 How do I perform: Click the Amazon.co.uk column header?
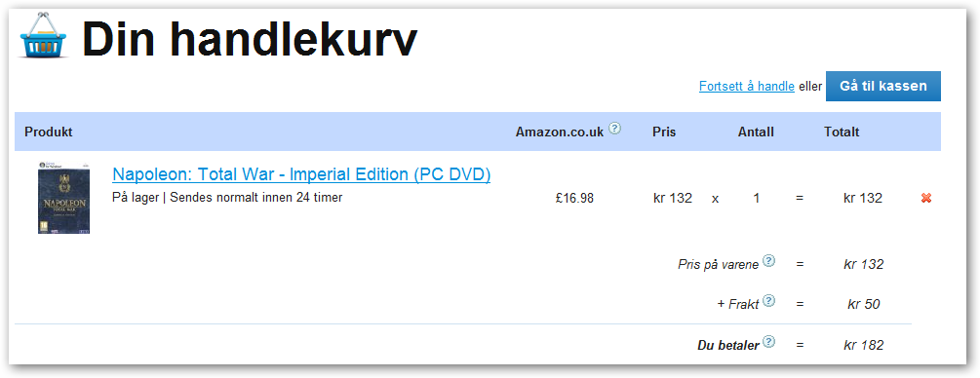tap(560, 132)
